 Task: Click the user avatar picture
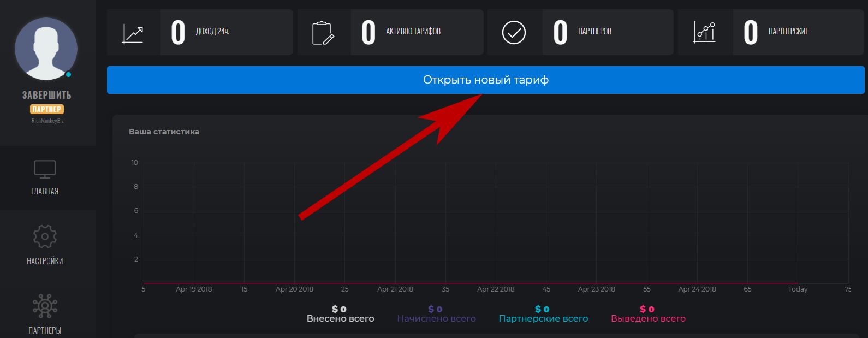point(46,49)
